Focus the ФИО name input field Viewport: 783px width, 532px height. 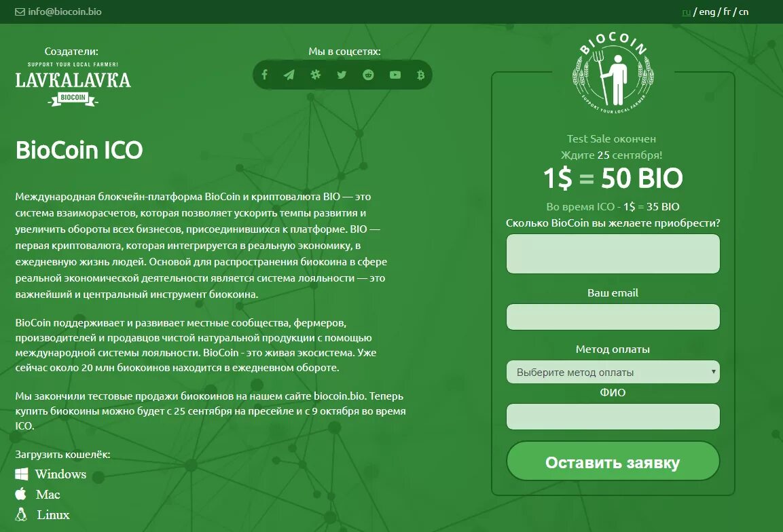(613, 416)
